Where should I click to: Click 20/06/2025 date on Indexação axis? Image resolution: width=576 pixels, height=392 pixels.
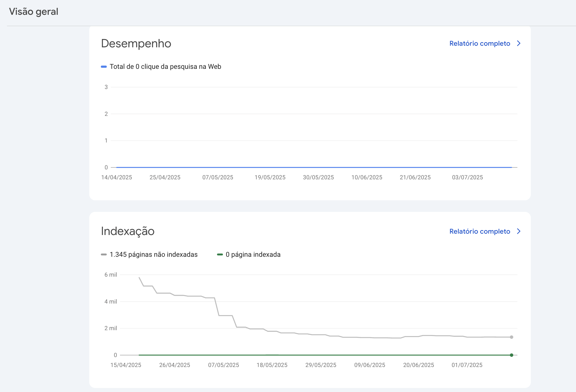pyautogui.click(x=419, y=365)
